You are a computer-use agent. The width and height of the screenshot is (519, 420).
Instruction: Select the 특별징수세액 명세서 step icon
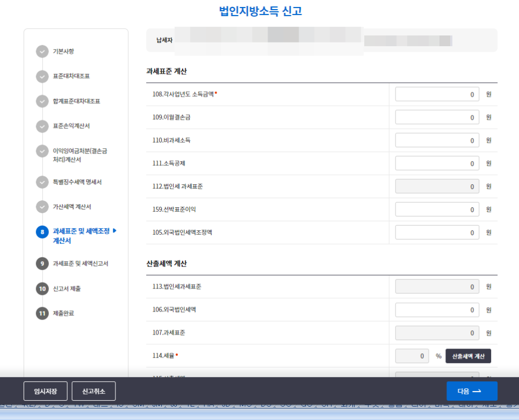pos(42,183)
